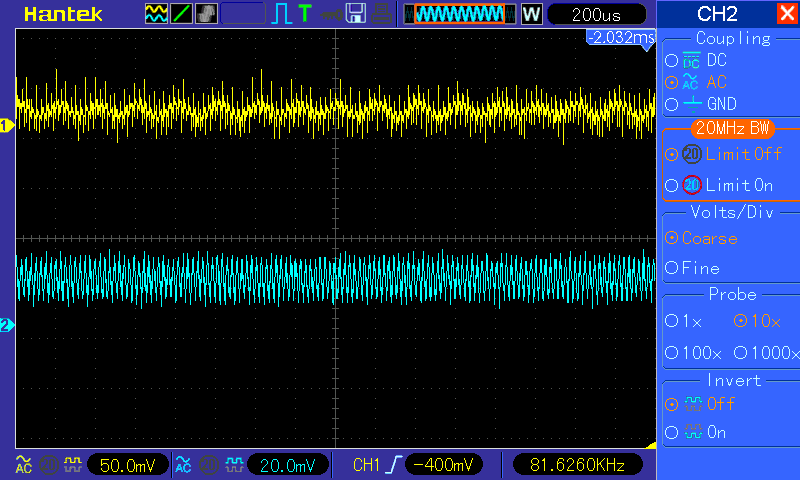Click the yellow channel 1 ground marker

click(x=7, y=125)
